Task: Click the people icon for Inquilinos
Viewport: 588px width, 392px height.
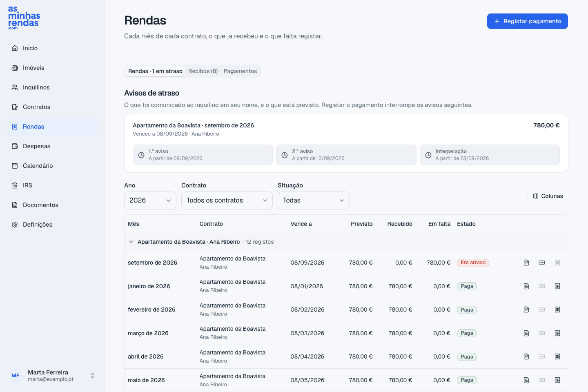Action: pos(15,87)
